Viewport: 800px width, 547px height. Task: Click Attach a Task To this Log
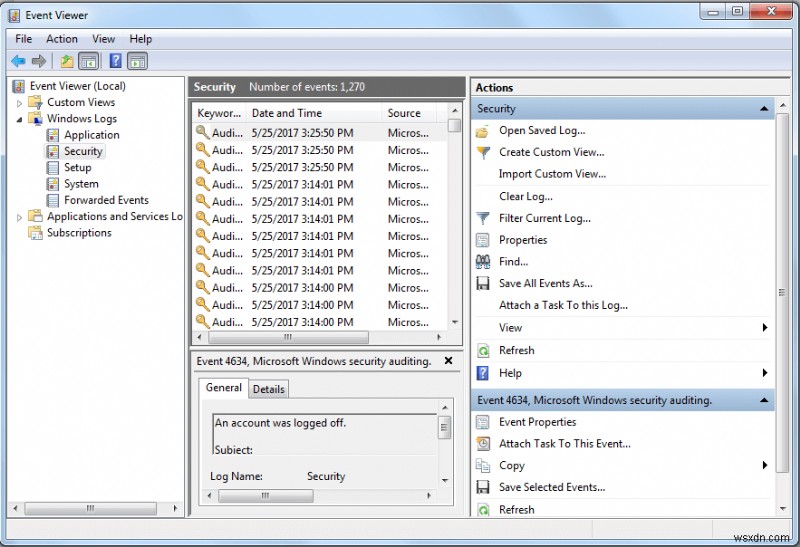563,305
